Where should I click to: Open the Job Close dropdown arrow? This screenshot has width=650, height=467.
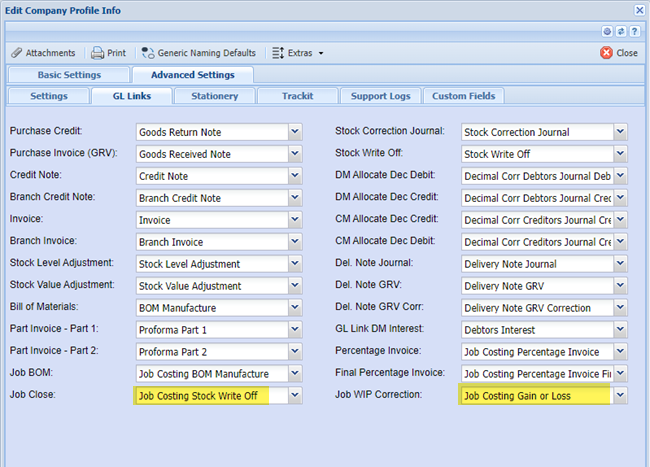tap(294, 395)
